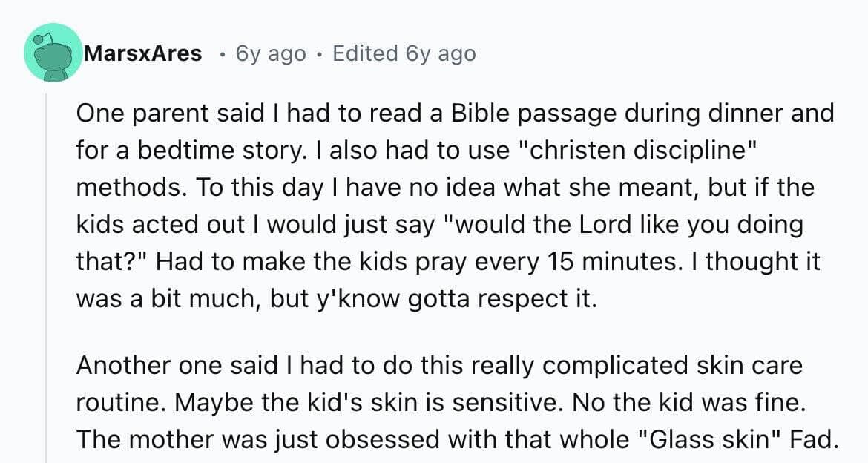This screenshot has width=868, height=463.
Task: Open the MarsxAres user profile link
Action: tap(143, 53)
